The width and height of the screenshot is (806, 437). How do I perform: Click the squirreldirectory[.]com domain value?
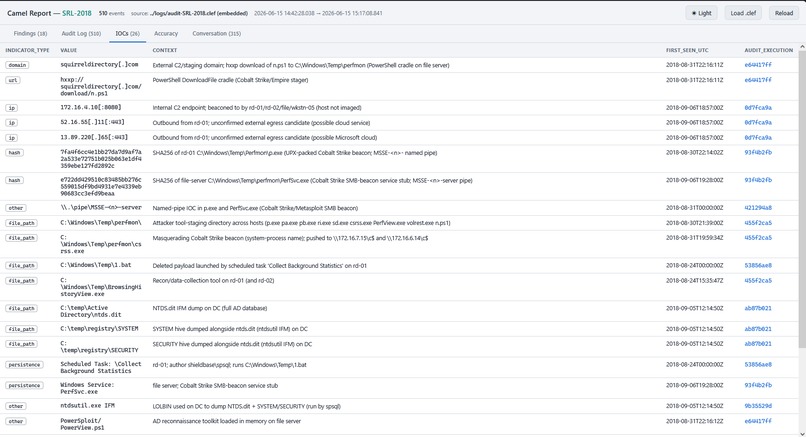pyautogui.click(x=99, y=65)
